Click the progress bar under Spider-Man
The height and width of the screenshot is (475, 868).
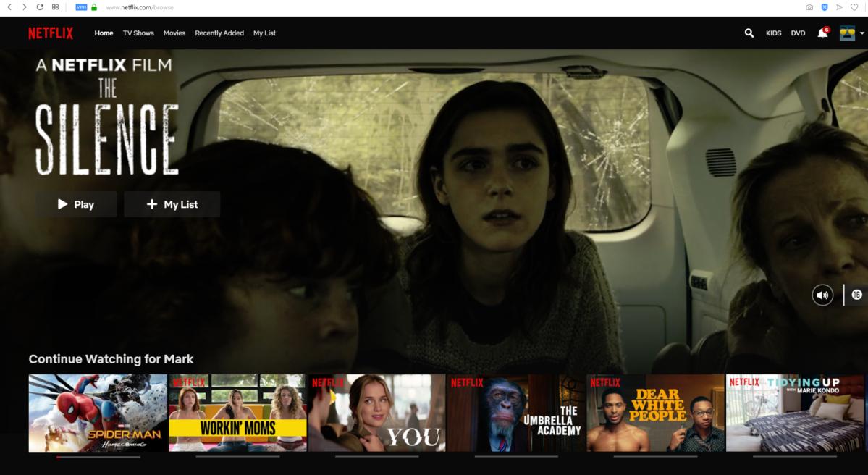click(x=98, y=457)
